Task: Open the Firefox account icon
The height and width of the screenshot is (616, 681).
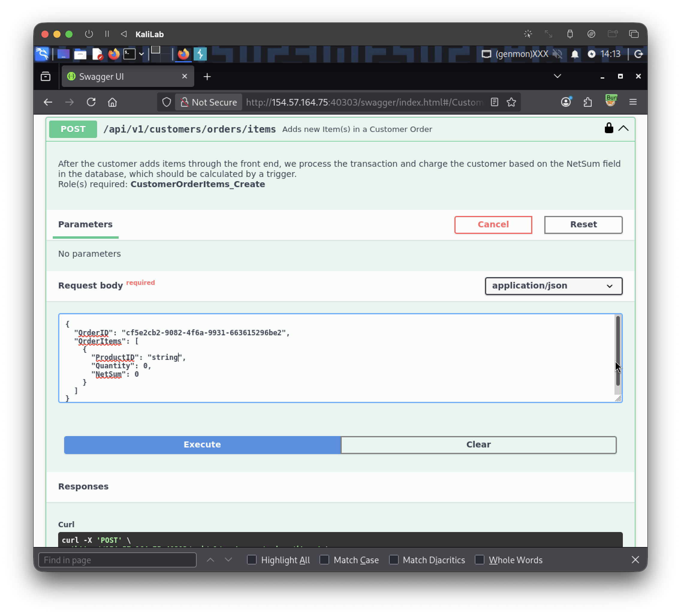Action: pyautogui.click(x=566, y=102)
